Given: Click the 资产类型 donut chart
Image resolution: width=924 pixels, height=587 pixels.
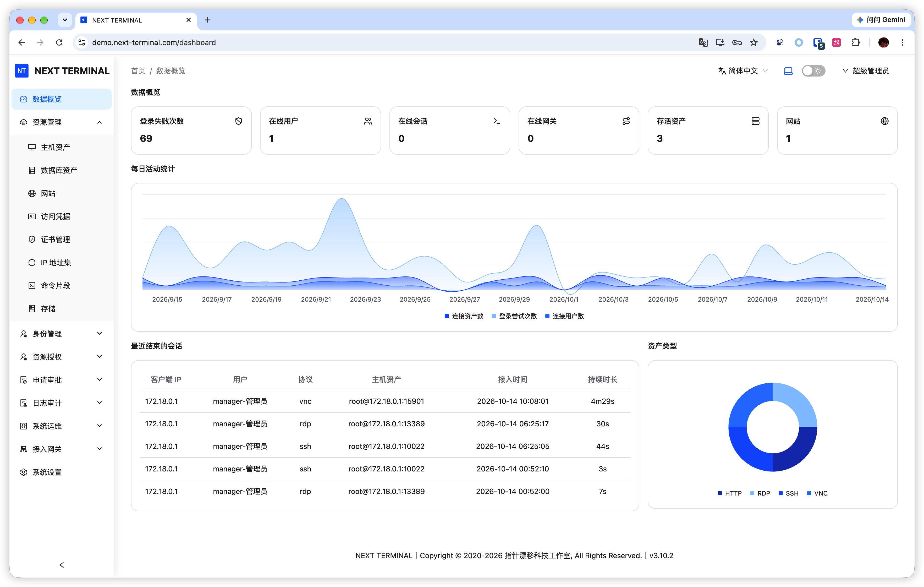Looking at the screenshot, I should pyautogui.click(x=772, y=427).
